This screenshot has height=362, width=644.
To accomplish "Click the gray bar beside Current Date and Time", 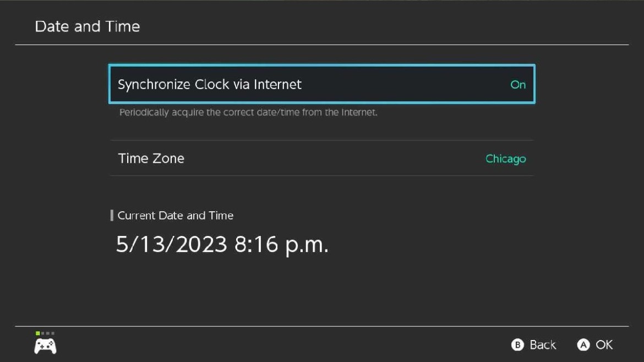I will [112, 215].
